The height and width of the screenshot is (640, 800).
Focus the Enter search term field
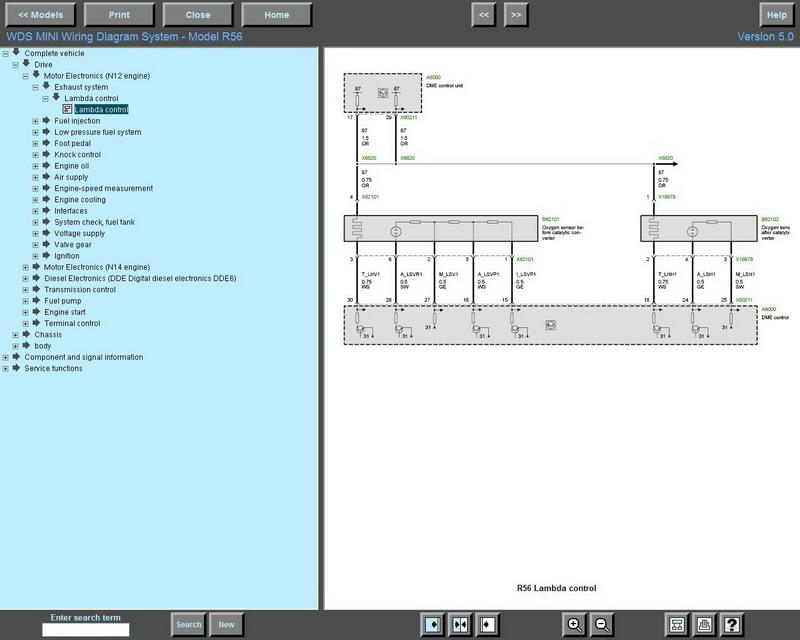pyautogui.click(x=86, y=630)
